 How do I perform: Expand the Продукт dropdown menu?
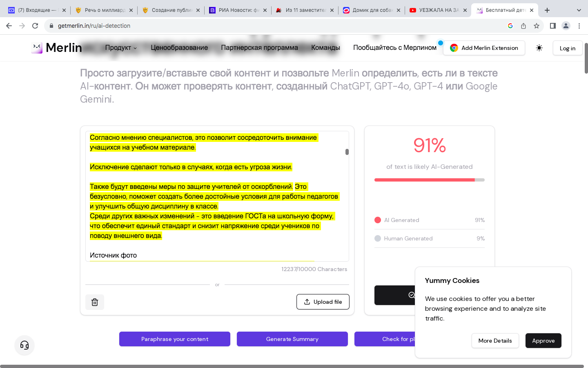click(121, 48)
